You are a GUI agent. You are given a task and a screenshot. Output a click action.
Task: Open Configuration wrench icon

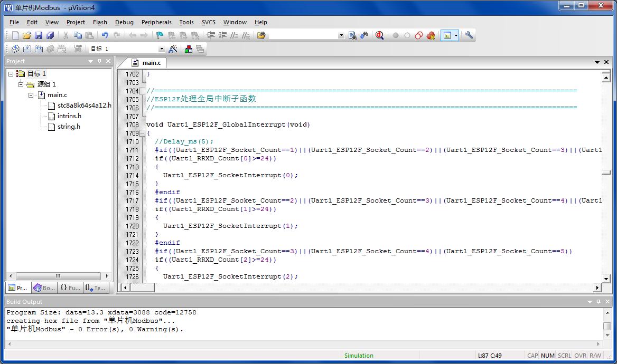pos(469,35)
